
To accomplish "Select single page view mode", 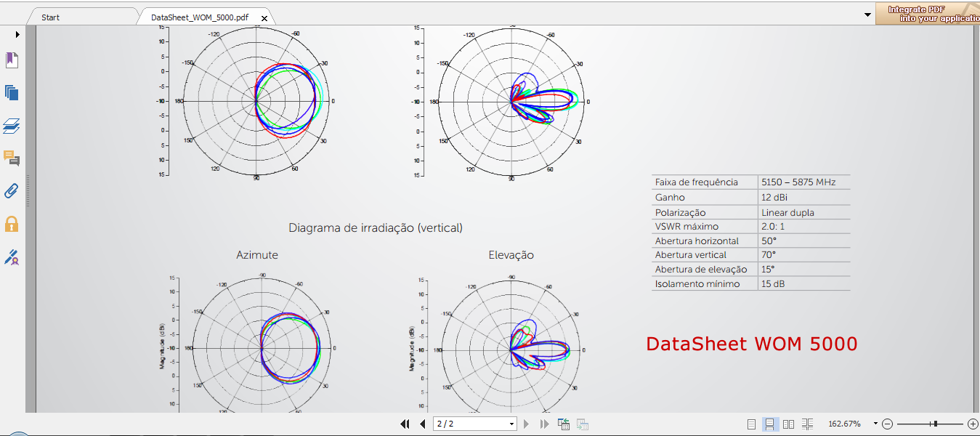I will [x=752, y=424].
